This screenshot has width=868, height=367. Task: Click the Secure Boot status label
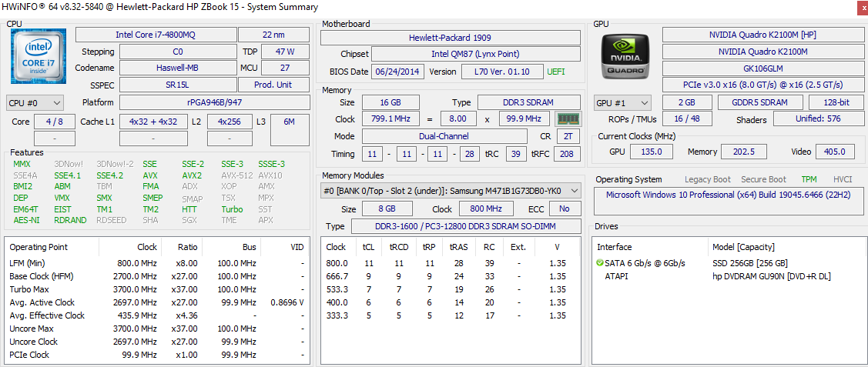click(x=763, y=179)
